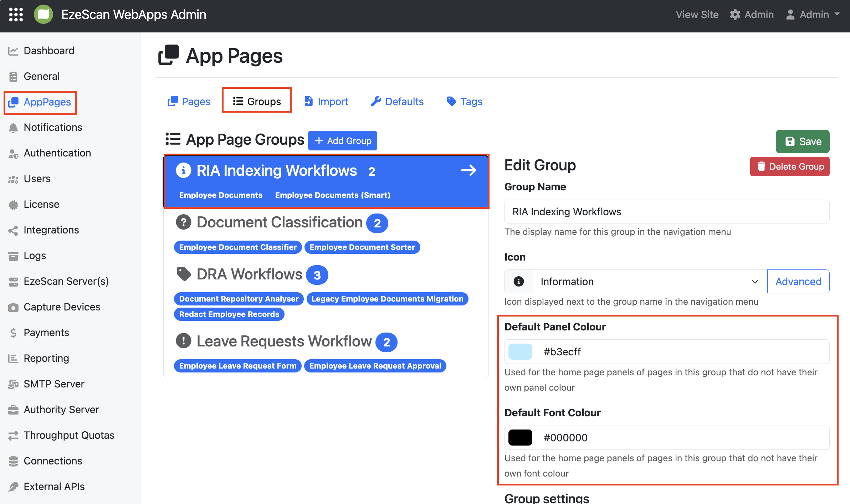Viewport: 850px width, 504px height.
Task: Switch to the Tags tab
Action: (x=464, y=102)
